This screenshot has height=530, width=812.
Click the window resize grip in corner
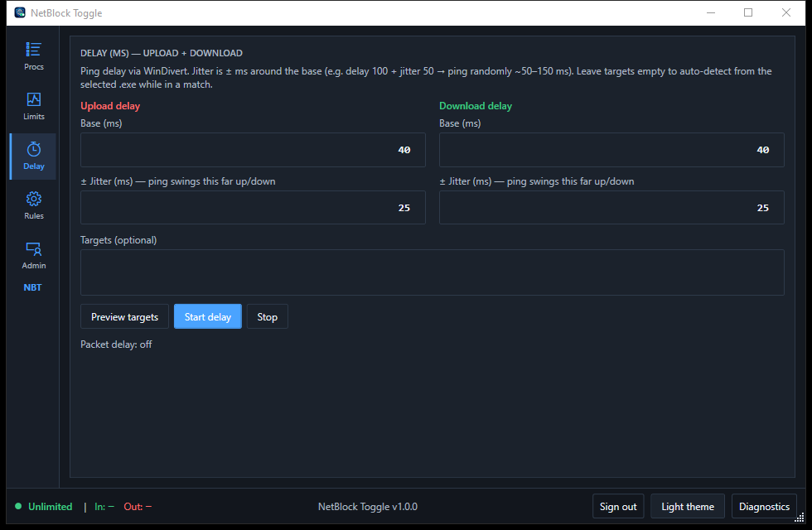coord(800,518)
